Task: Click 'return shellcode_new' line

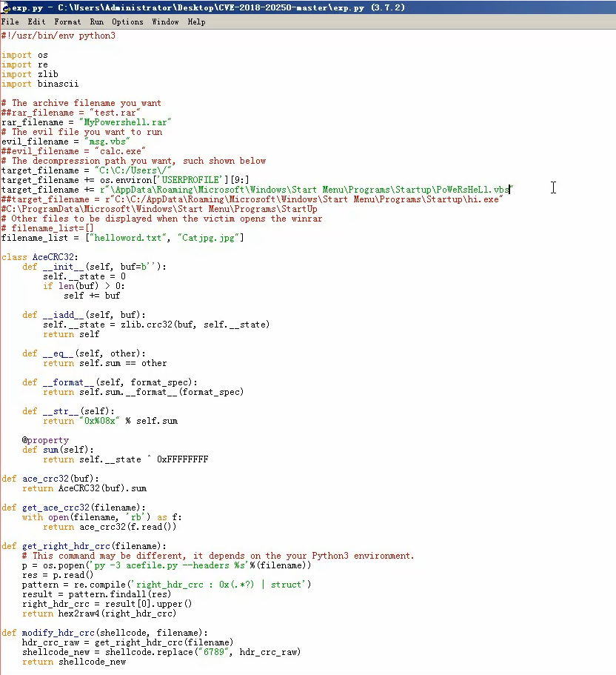Action: point(74,662)
